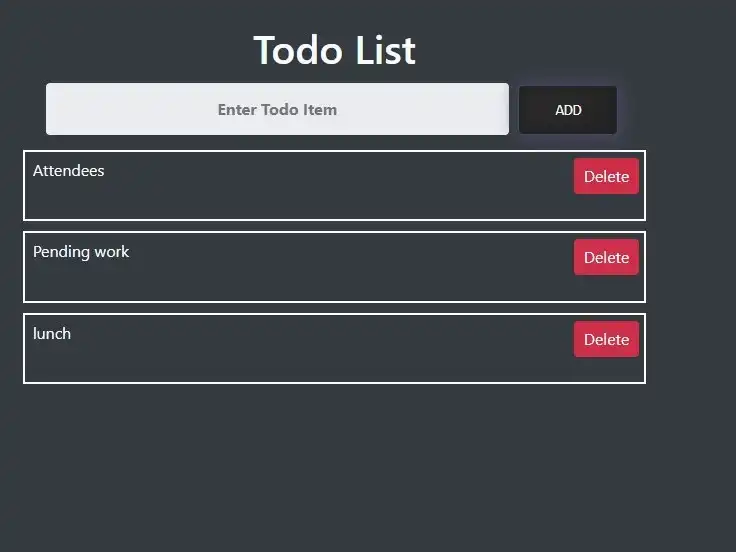Delete the lunch todo item
Image resolution: width=736 pixels, height=552 pixels.
click(606, 339)
